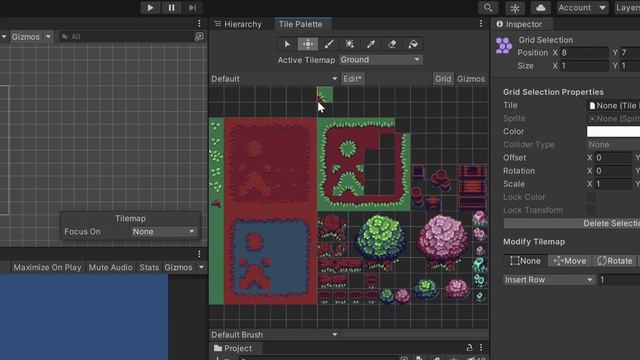Expand the Account dropdown
Screen dimensions: 640x360
click(x=582, y=8)
